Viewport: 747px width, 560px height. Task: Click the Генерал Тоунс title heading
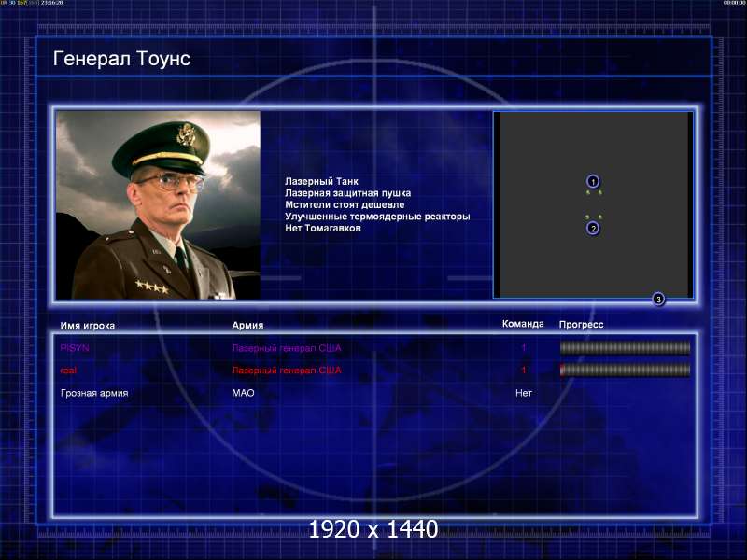(121, 59)
